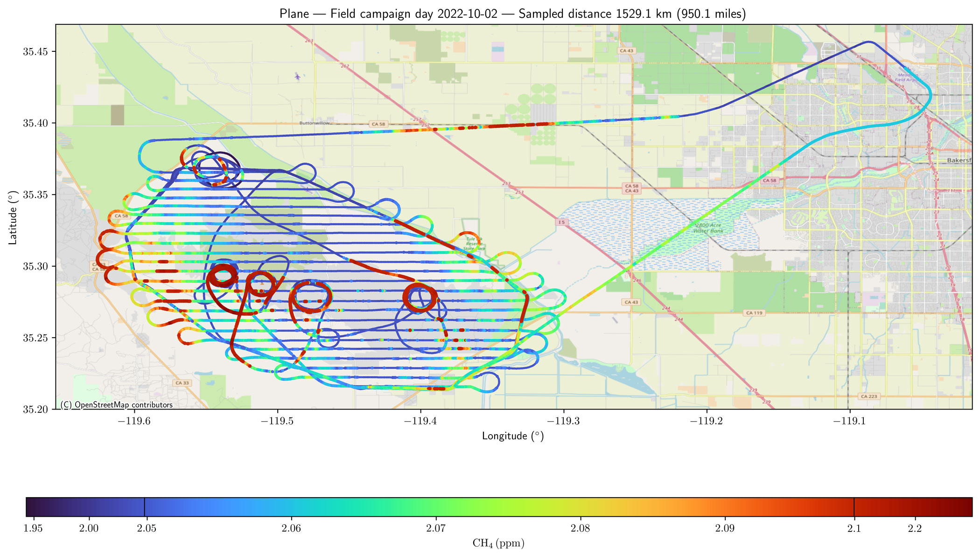Click the Latitude axis label

(x=13, y=218)
